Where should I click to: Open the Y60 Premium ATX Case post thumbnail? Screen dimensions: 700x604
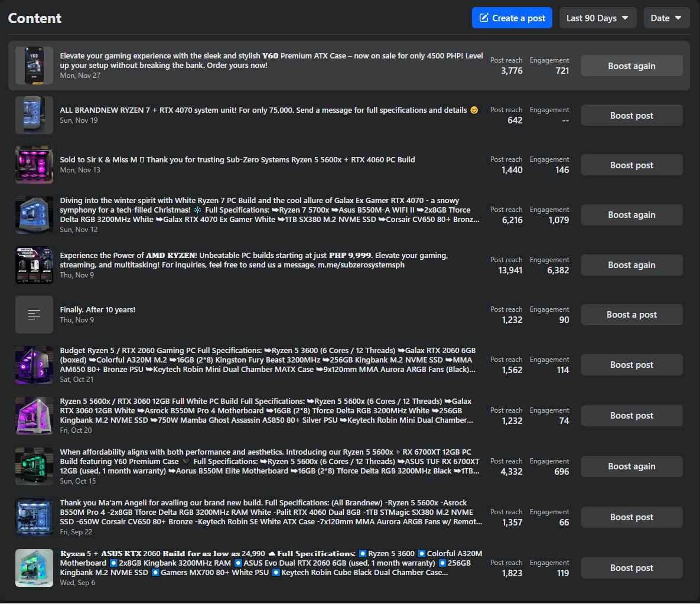tap(34, 66)
